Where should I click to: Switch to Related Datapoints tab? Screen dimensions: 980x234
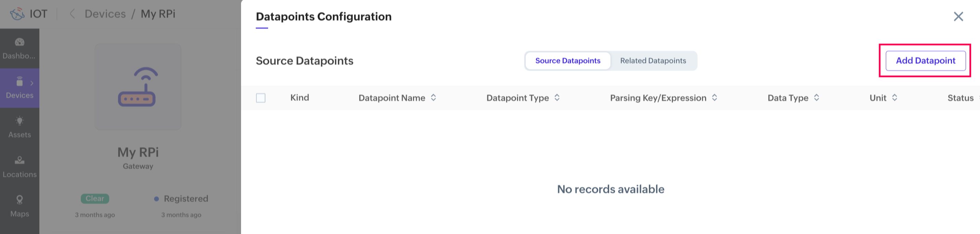coord(653,61)
